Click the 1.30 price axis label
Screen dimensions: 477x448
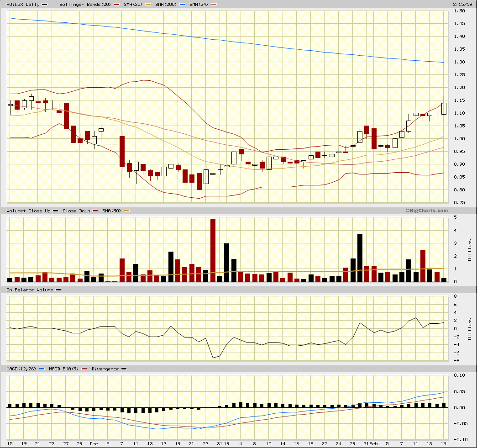pyautogui.click(x=459, y=62)
